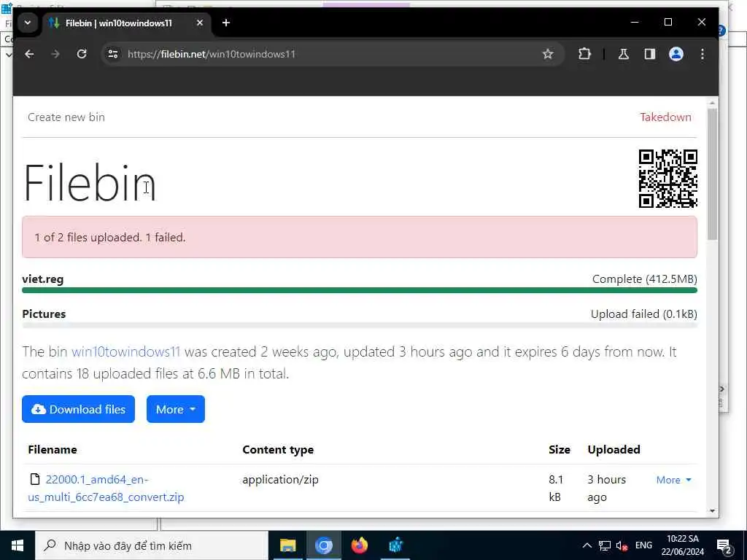This screenshot has width=747, height=560.
Task: Click the viet.reg file name
Action: click(x=43, y=279)
